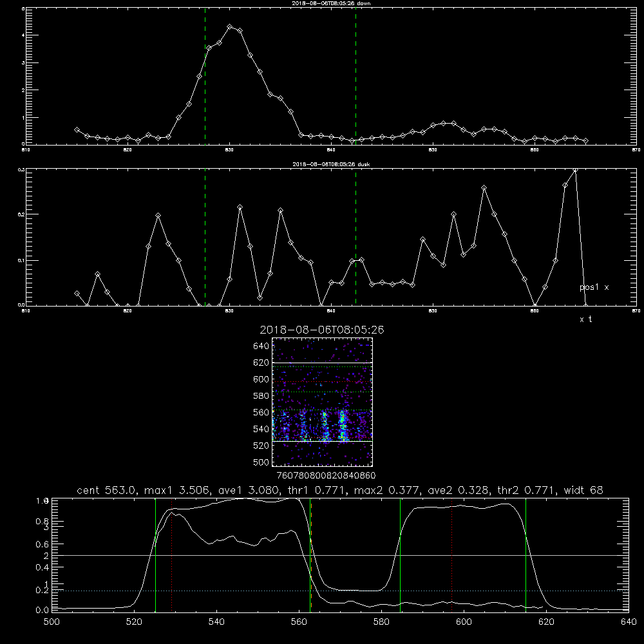Click the 540 label on bottom plot x-axis
The height and width of the screenshot is (644, 644).
click(x=216, y=622)
